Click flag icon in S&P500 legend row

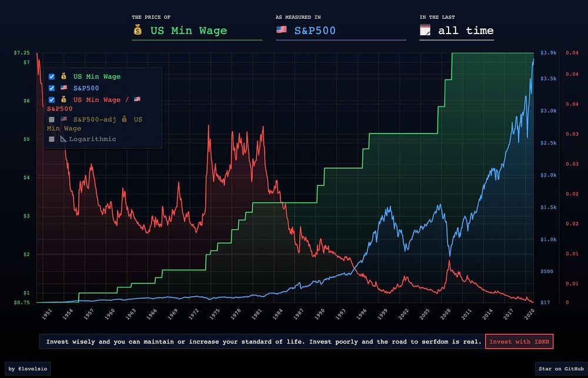(x=64, y=88)
